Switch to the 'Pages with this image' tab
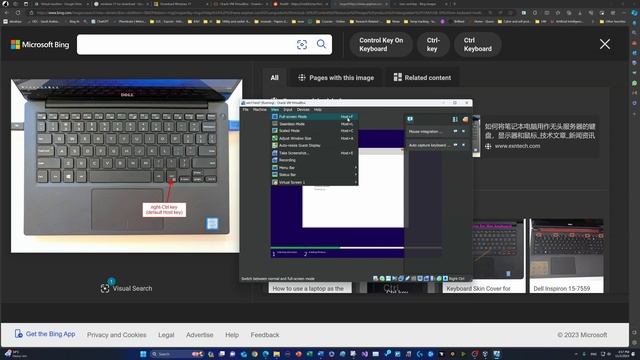Screen dimensions: 640x360 point(336,78)
